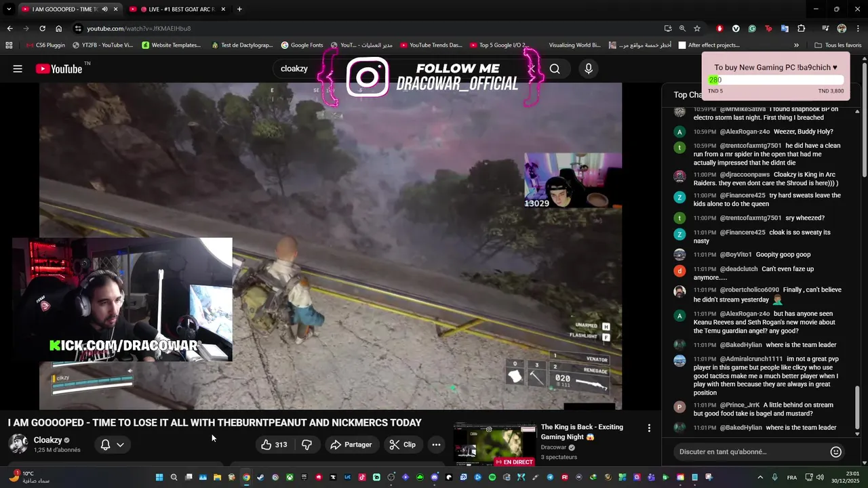Focus the YouTube search field

pyautogui.click(x=407, y=68)
